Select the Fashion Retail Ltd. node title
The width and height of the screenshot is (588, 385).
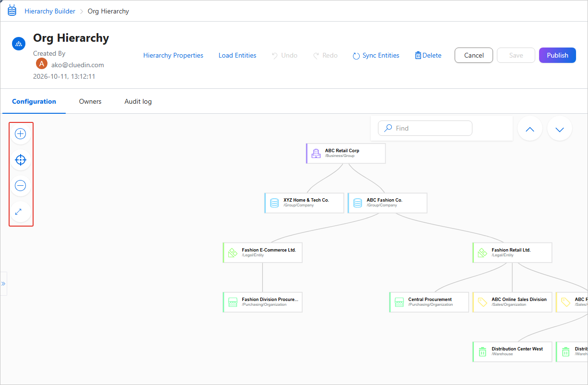point(511,250)
